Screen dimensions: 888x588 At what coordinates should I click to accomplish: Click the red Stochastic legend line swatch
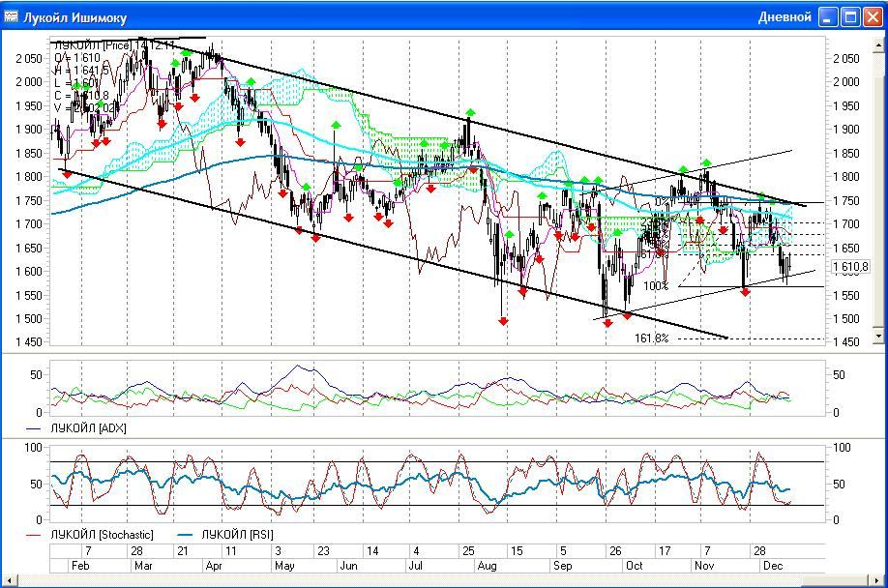pyautogui.click(x=34, y=535)
